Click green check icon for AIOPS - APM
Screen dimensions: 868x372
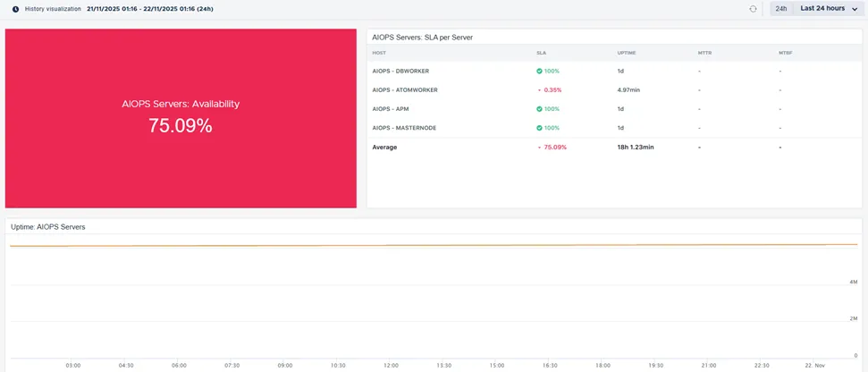[x=539, y=109]
